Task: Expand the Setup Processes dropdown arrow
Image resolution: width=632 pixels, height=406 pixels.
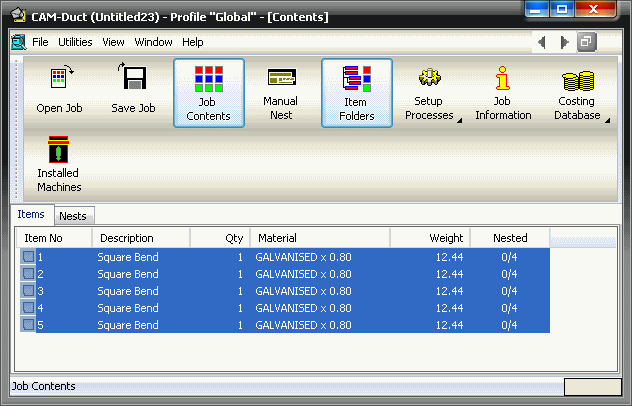Action: [459, 120]
